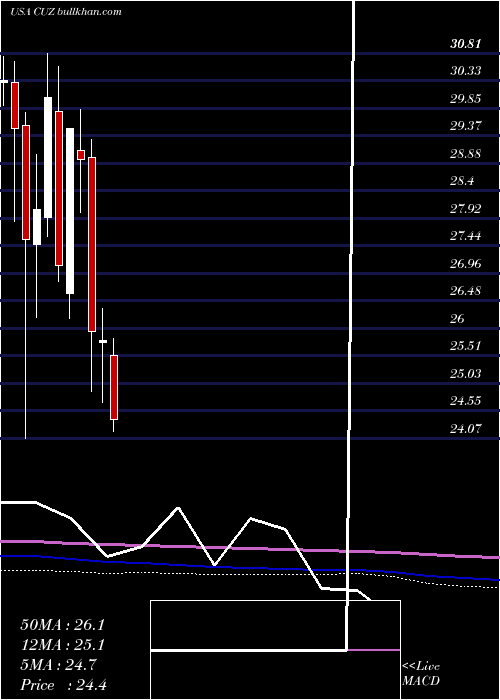Click the '12MA : 25.1' indicator text
Image resolution: width=500 pixels, height=700 pixels.
tap(62, 645)
